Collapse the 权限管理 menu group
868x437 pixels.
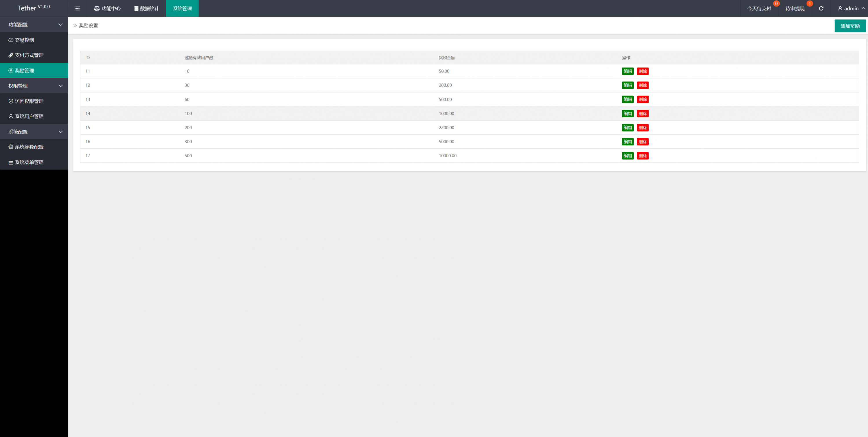tap(34, 86)
